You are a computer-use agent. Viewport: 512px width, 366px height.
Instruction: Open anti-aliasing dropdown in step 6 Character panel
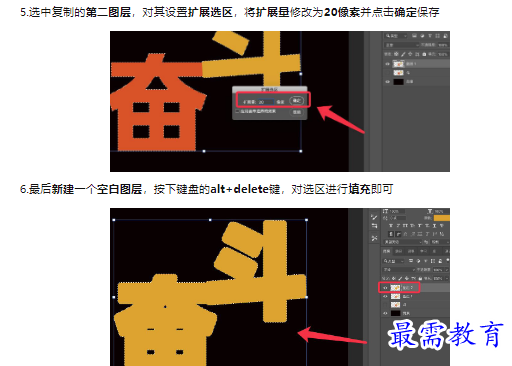click(x=440, y=242)
